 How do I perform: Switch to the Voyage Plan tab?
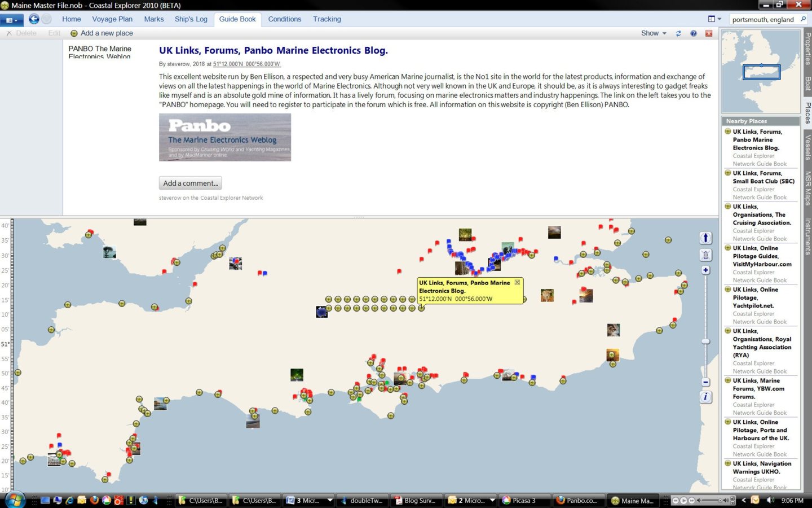[x=112, y=19]
